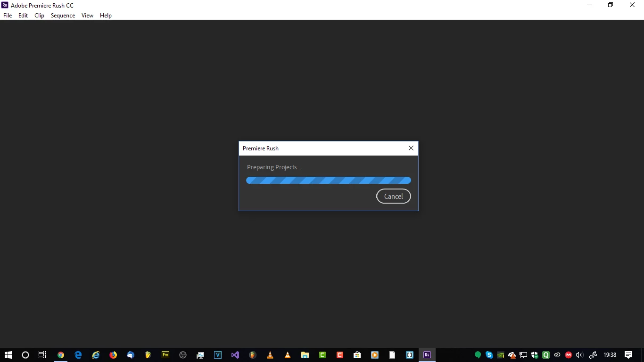Open network status tray icon
644x362 pixels.
[523, 355]
